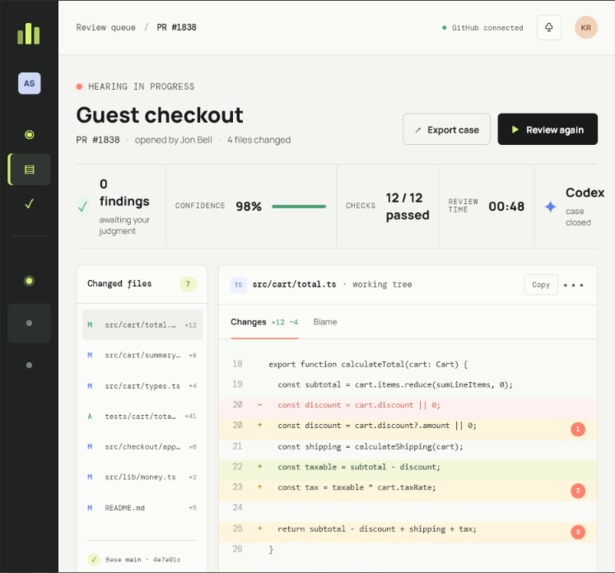Click line 21 calculateShipping code
615x573 pixels.
(x=370, y=447)
